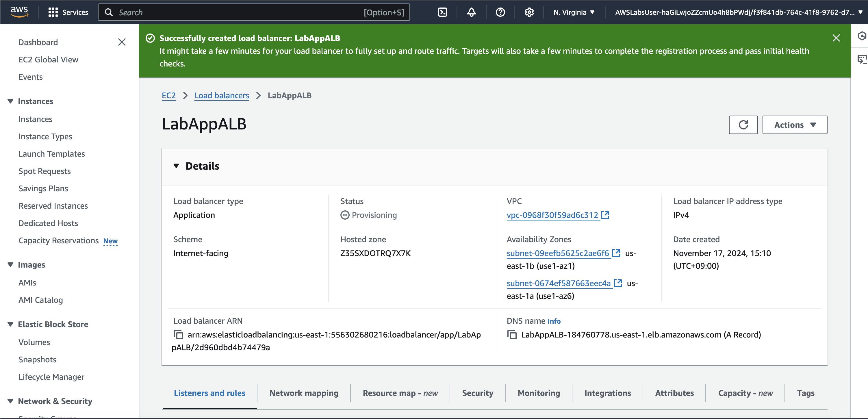Viewport: 868px width, 419px height.
Task: Open the Instances page link
Action: [35, 119]
